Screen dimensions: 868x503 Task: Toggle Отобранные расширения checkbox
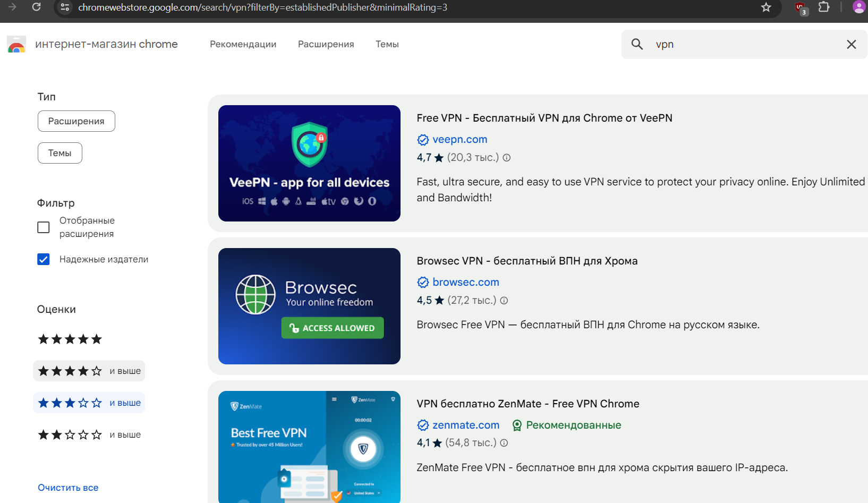tap(44, 227)
